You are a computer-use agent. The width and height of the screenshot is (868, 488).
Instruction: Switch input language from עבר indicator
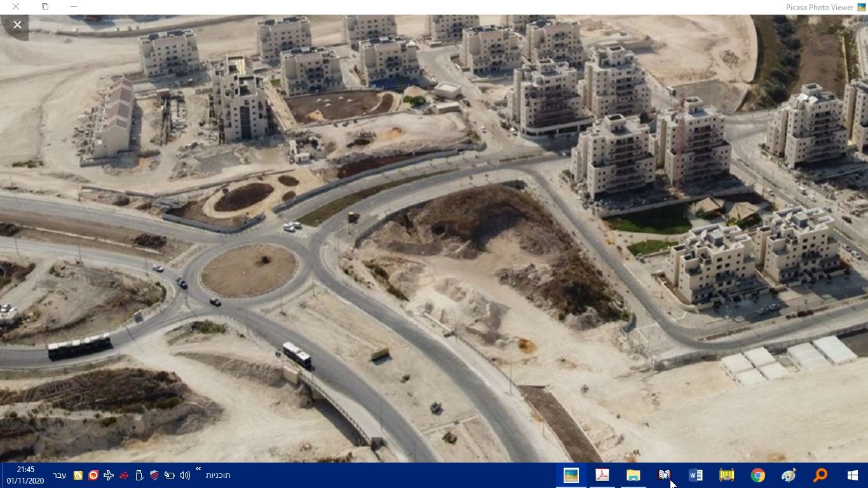(x=59, y=475)
